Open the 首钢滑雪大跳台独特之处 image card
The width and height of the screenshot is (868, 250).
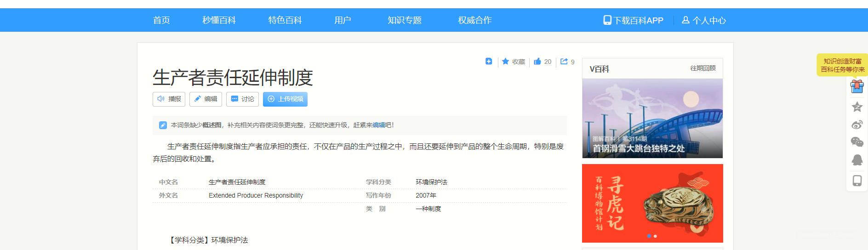click(652, 119)
